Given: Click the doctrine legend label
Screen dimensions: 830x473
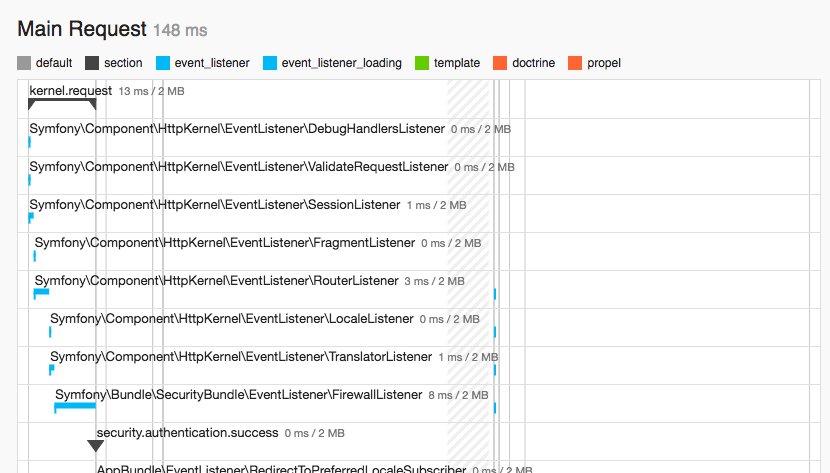Looking at the screenshot, I should tap(534, 63).
